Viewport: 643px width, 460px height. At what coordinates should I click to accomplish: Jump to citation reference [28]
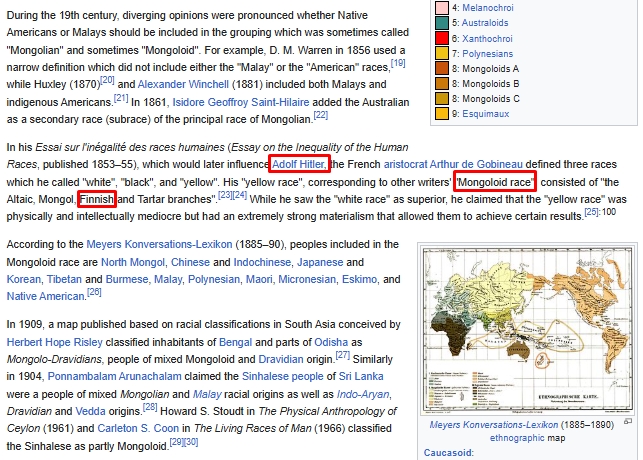(150, 407)
